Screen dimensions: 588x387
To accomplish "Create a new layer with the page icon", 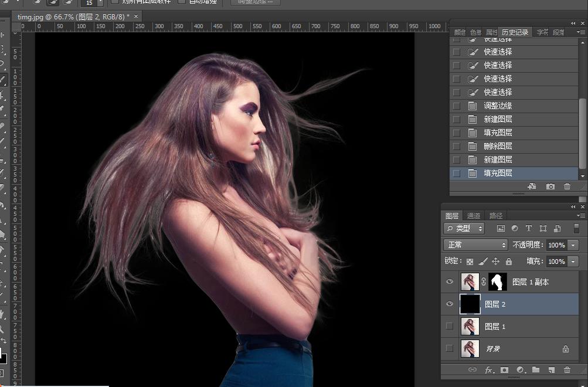I will click(551, 370).
